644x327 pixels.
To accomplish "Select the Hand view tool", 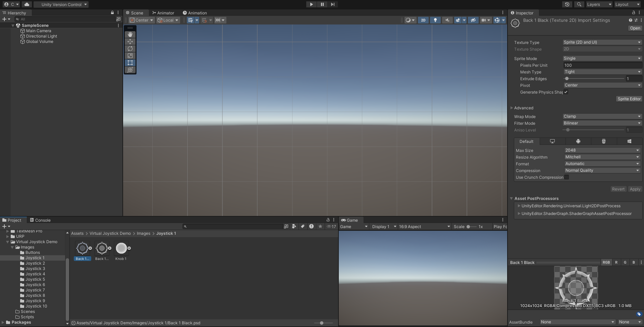I will click(130, 35).
